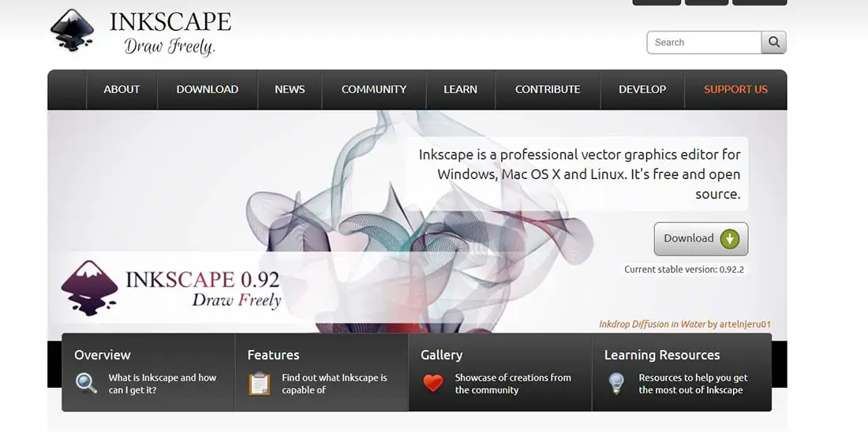Go to the NEWS section
The image size is (868, 432).
coord(290,90)
